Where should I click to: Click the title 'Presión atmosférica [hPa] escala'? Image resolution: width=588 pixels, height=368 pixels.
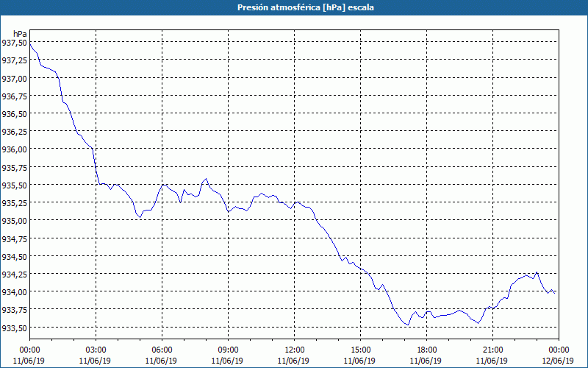click(305, 7)
